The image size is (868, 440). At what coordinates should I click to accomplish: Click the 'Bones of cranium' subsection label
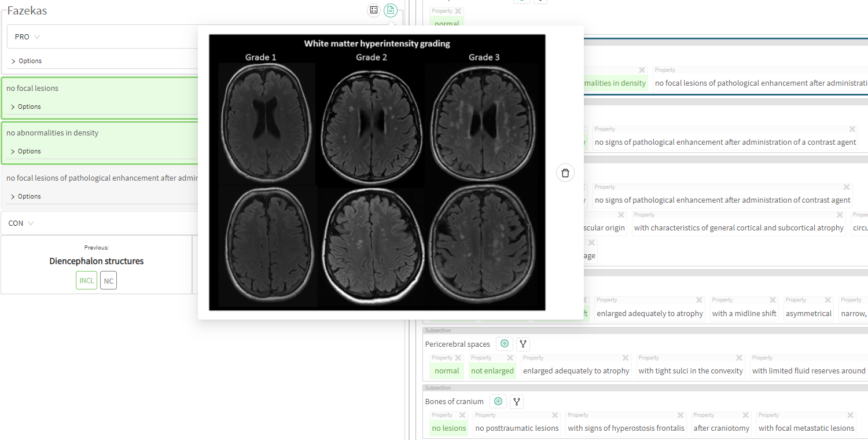(x=454, y=401)
